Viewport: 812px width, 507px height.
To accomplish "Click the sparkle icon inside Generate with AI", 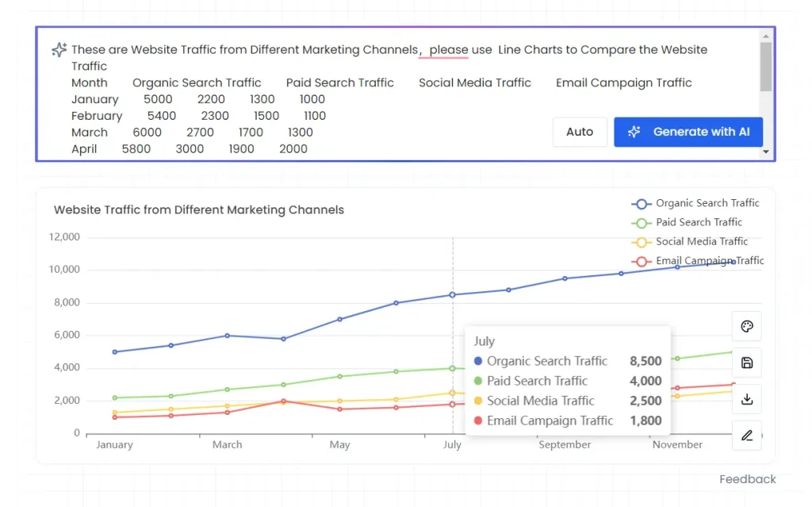I will [634, 132].
